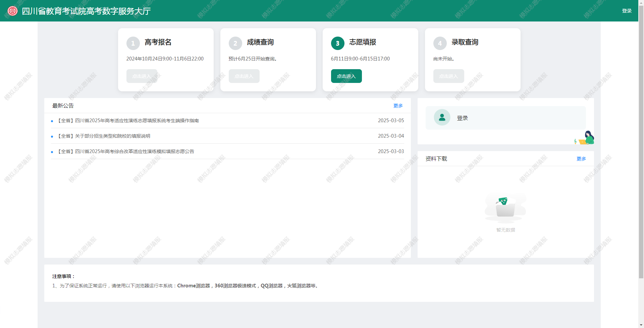Viewport: 644px width, 328px height.
Task: Expand 更多 for 最新公告 announcements
Action: point(398,106)
